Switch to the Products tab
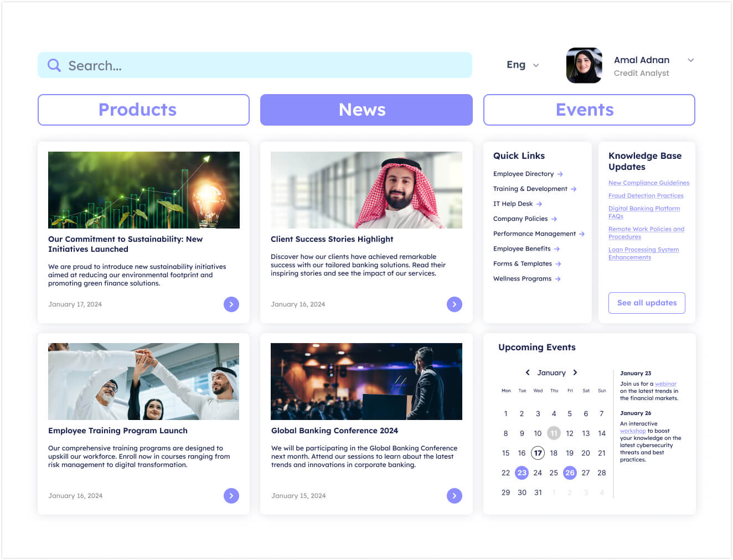Screen dimensions: 733x560 tap(143, 110)
